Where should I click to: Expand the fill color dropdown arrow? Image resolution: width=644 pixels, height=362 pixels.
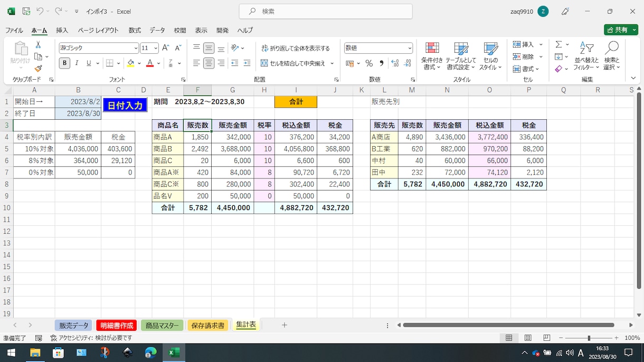[x=139, y=63]
